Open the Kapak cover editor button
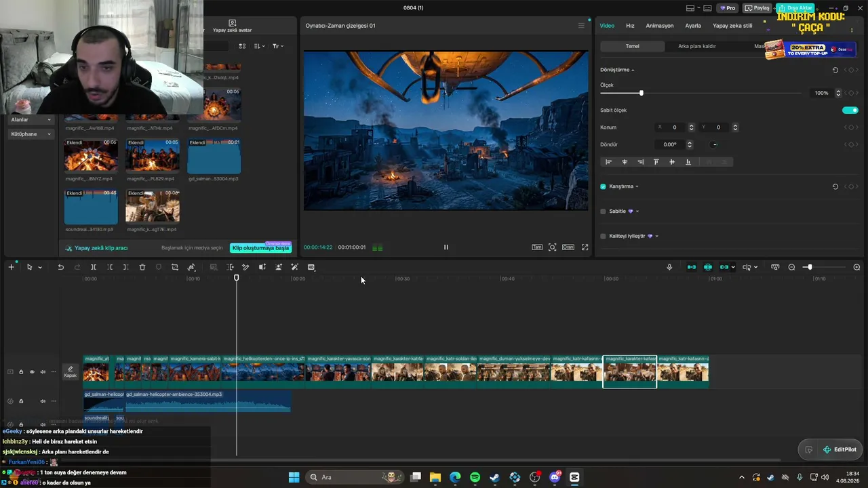 tap(70, 371)
